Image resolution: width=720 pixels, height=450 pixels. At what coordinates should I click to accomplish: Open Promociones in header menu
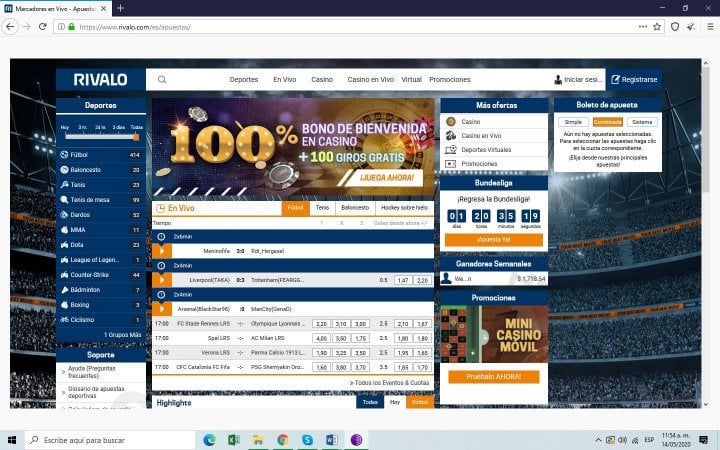coord(450,79)
